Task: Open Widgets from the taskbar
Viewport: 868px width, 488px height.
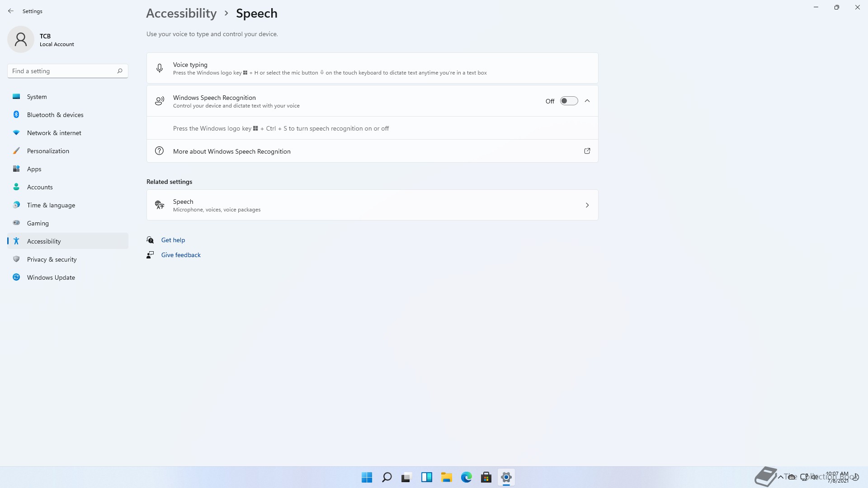Action: (427, 477)
